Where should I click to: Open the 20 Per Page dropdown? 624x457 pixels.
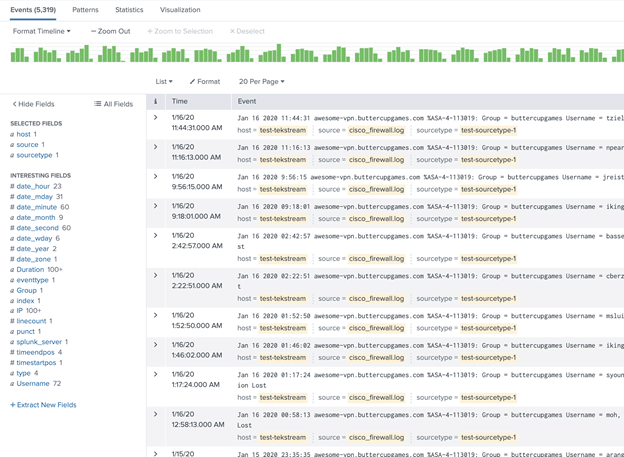click(261, 82)
